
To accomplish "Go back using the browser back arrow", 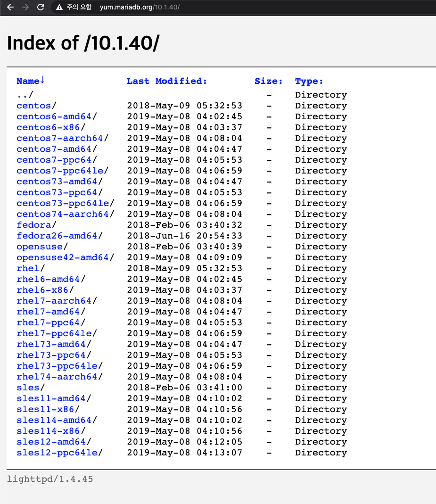I will tap(10, 7).
